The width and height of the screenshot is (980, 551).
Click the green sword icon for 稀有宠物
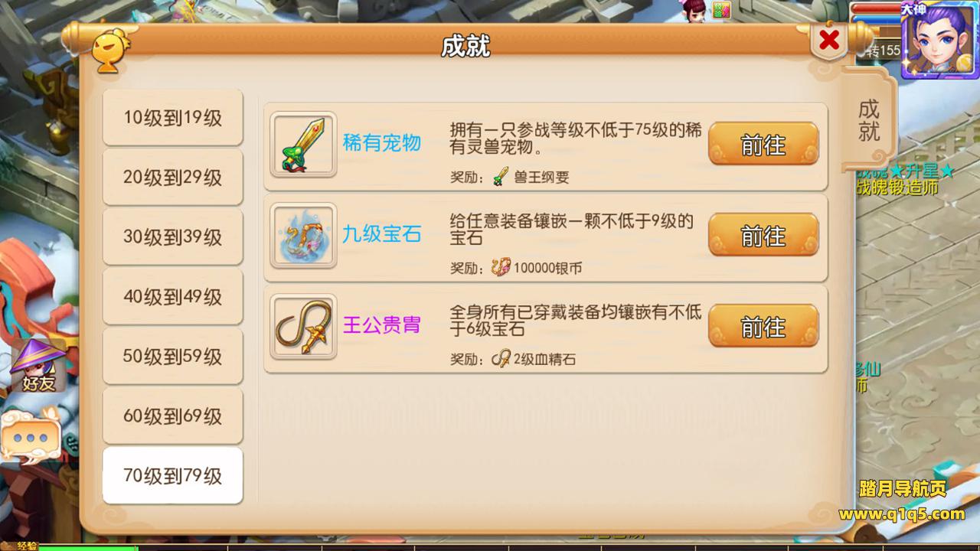pos(303,145)
